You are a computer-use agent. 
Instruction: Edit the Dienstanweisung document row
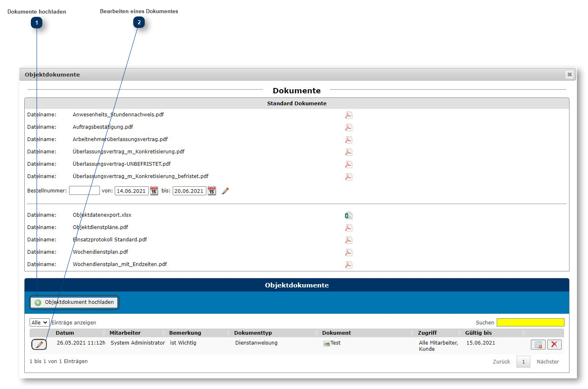[39, 345]
